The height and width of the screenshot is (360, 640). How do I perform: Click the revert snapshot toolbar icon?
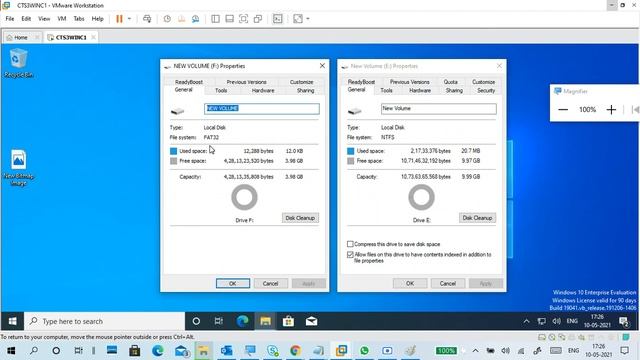[182, 19]
